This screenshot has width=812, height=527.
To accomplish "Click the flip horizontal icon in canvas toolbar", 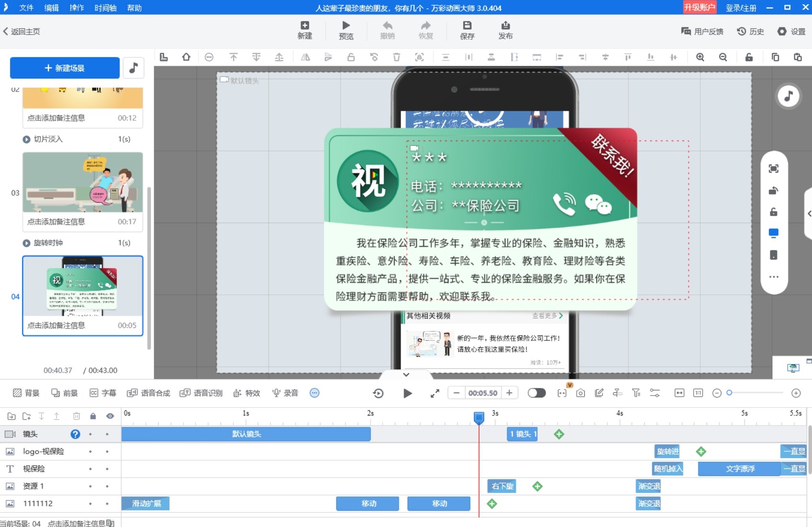I will click(305, 57).
